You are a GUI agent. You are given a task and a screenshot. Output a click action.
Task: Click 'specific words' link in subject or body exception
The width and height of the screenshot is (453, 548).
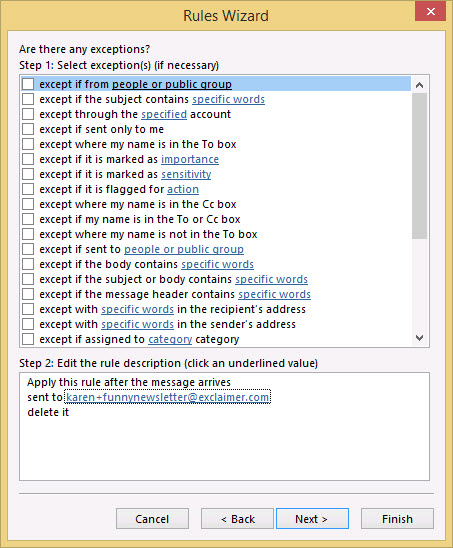pos(271,279)
